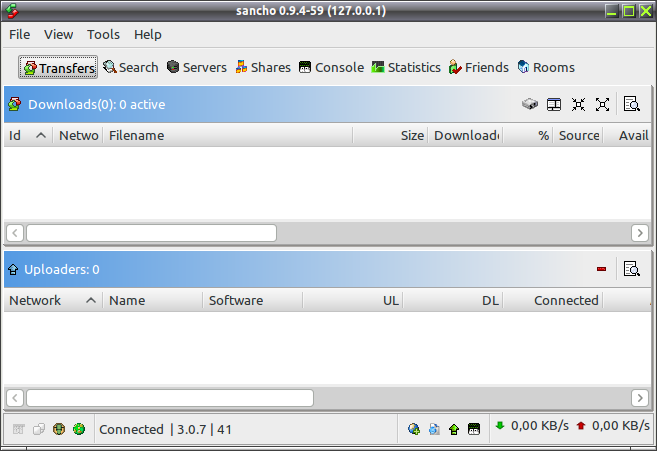Open the Console tab
This screenshot has height=451, width=657.
[x=331, y=67]
